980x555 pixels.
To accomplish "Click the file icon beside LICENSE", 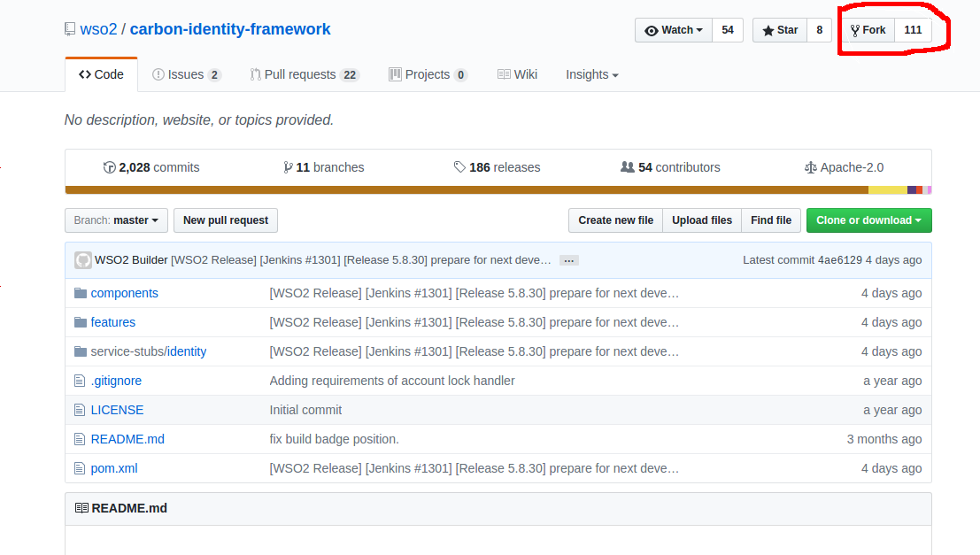I will pos(80,410).
